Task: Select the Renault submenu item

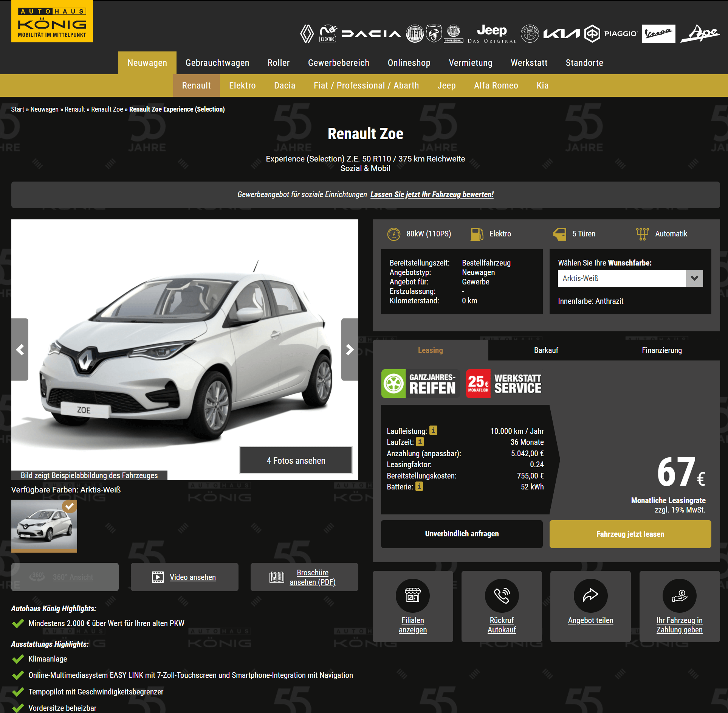Action: coord(197,85)
